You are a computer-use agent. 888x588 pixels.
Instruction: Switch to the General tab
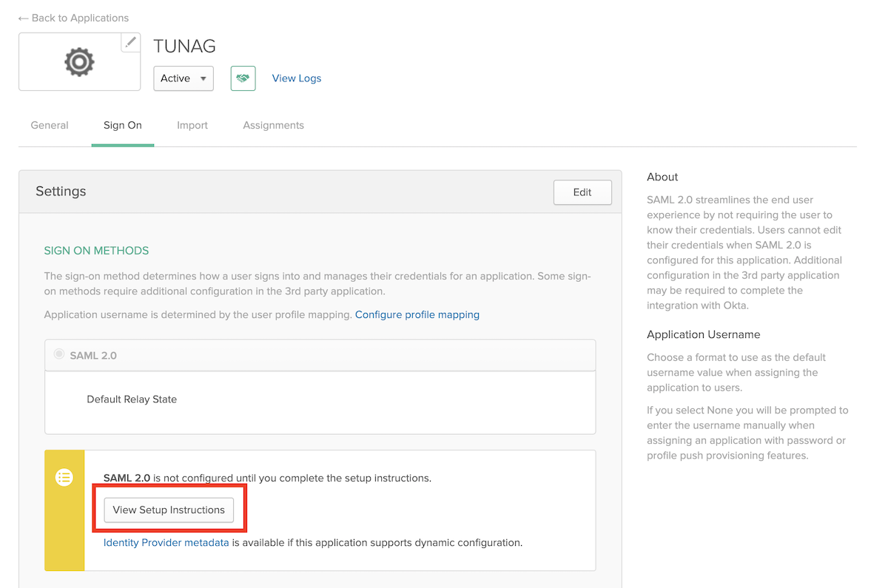click(x=50, y=125)
